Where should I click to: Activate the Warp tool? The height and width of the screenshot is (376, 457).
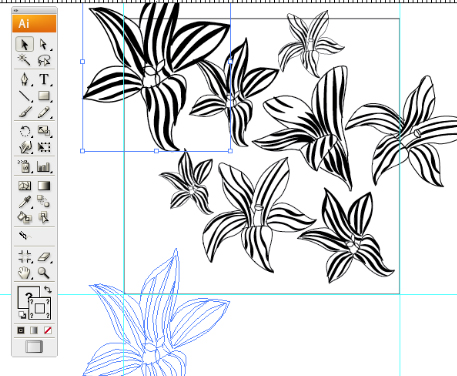pos(25,147)
